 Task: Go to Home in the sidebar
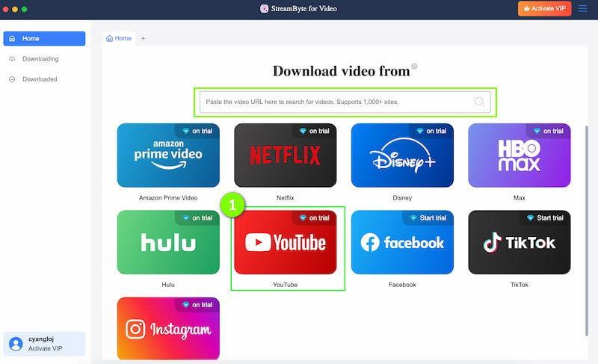coord(44,39)
